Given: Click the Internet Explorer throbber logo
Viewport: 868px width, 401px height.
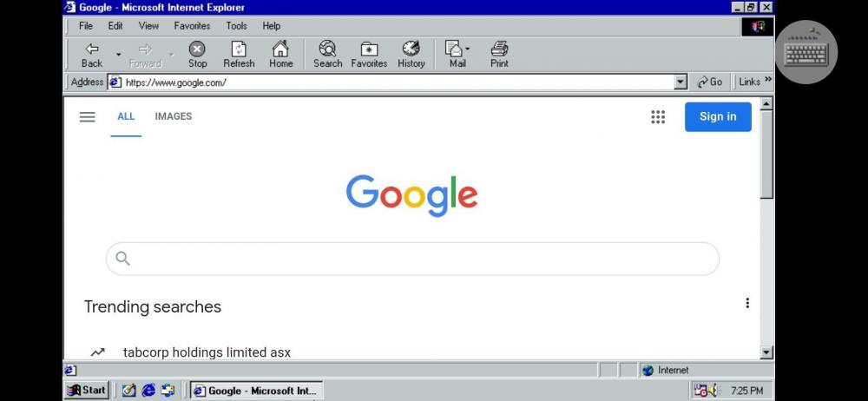Looking at the screenshot, I should coord(758,26).
